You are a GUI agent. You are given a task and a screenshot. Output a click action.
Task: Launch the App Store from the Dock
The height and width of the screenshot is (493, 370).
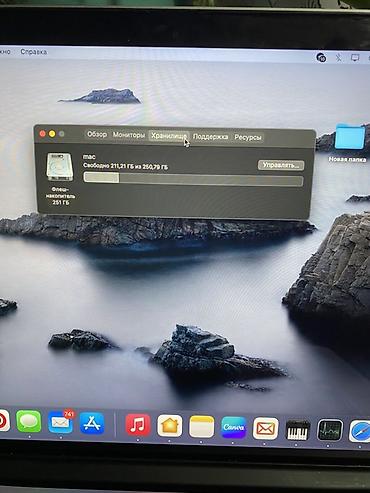92,423
